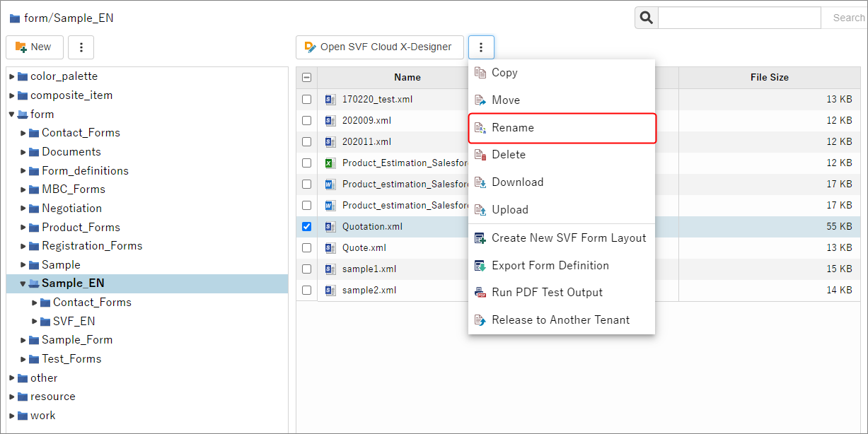Click the Delete icon in menu

pyautogui.click(x=480, y=155)
